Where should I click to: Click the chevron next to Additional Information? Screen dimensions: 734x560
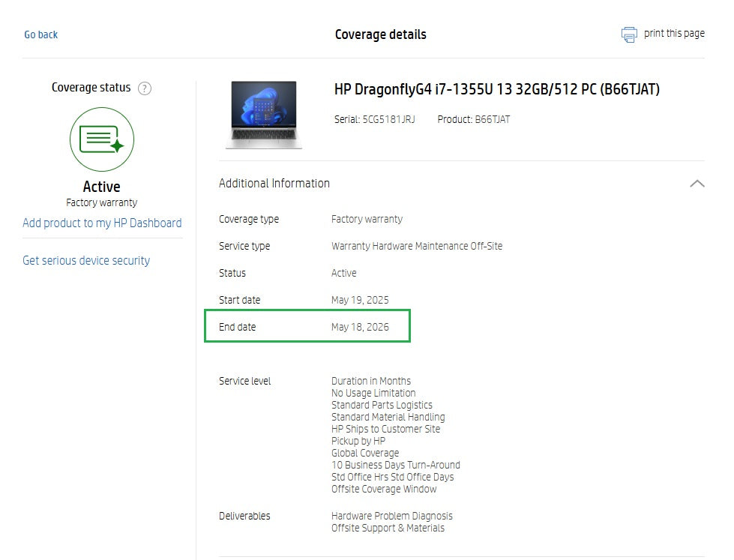coord(697,183)
